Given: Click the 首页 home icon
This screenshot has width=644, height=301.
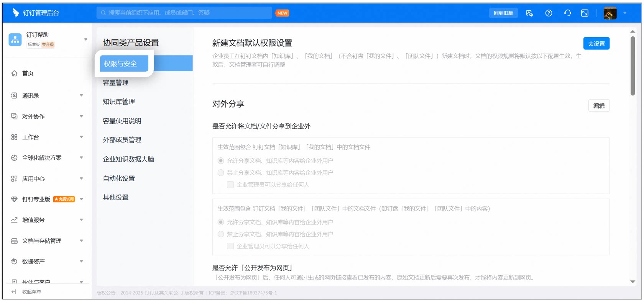Looking at the screenshot, I should tap(14, 73).
